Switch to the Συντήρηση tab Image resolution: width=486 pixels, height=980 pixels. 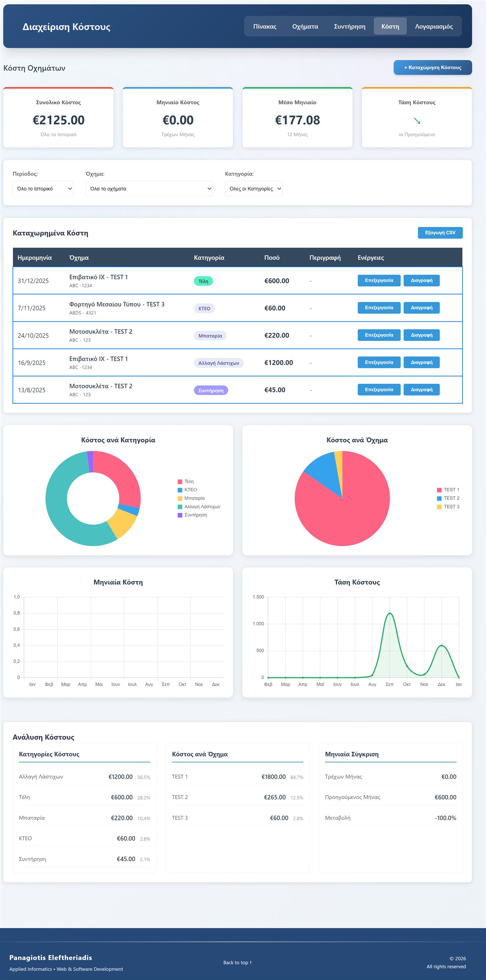click(349, 26)
